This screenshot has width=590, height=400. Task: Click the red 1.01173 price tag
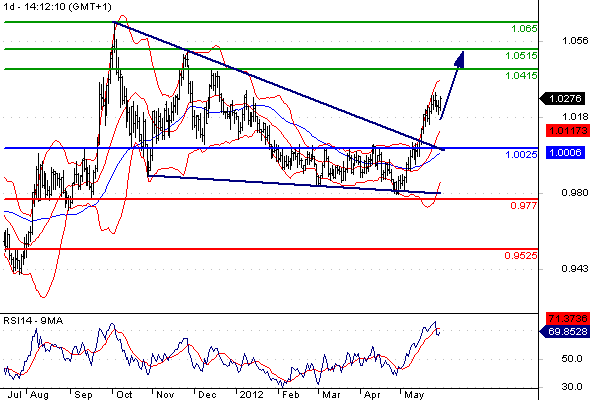568,131
